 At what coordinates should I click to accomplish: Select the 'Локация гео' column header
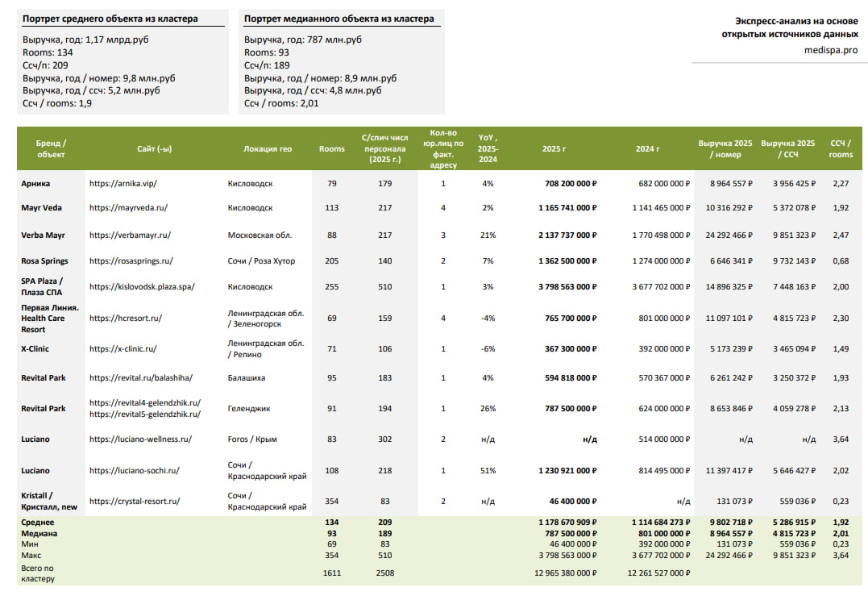(268, 148)
